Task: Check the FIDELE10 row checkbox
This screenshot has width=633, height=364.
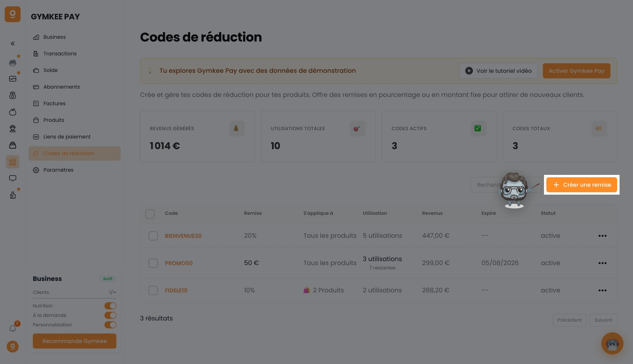Action: point(153,290)
